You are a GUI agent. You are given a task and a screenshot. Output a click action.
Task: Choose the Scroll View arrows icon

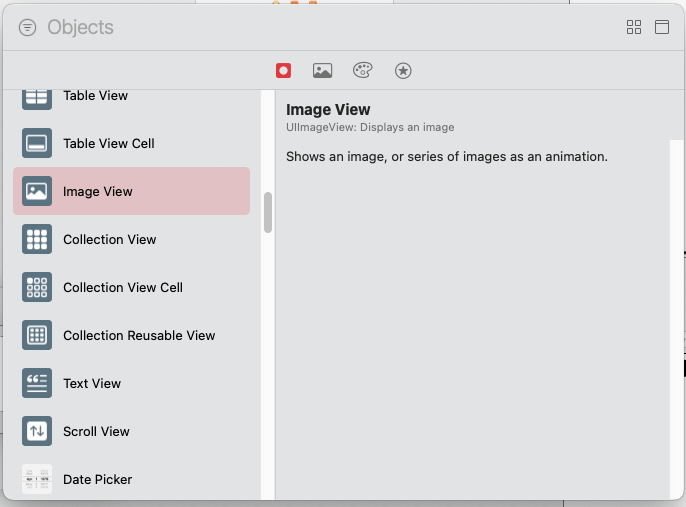tap(37, 431)
